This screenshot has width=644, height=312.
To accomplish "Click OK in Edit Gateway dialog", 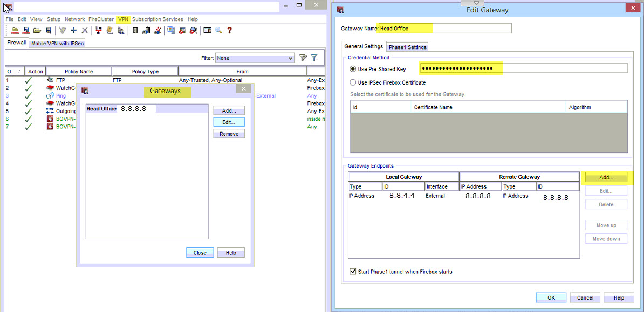I will [551, 298].
